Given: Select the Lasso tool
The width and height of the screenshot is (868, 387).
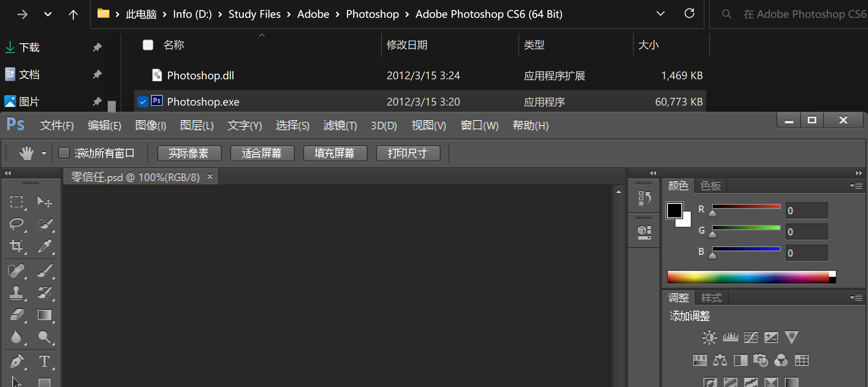Looking at the screenshot, I should pyautogui.click(x=17, y=223).
